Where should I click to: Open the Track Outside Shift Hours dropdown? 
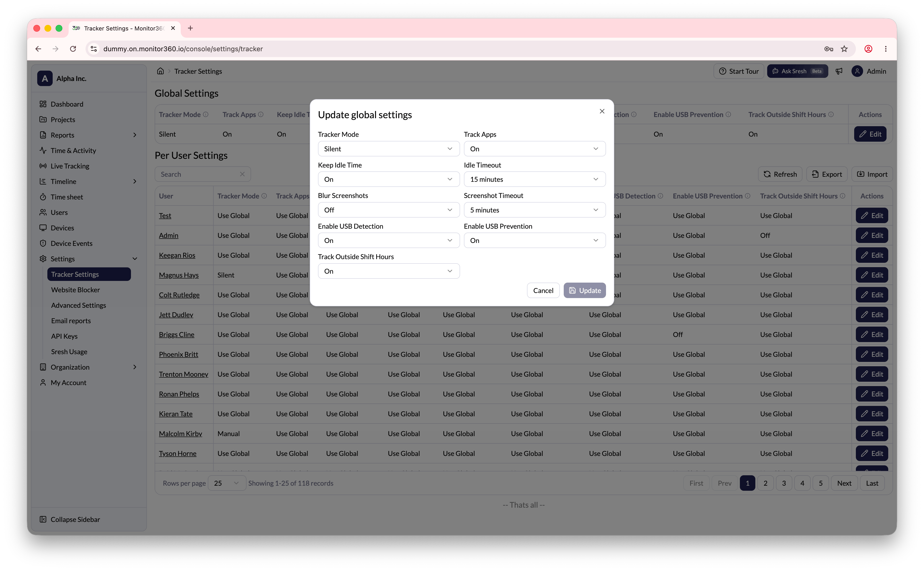pyautogui.click(x=388, y=271)
